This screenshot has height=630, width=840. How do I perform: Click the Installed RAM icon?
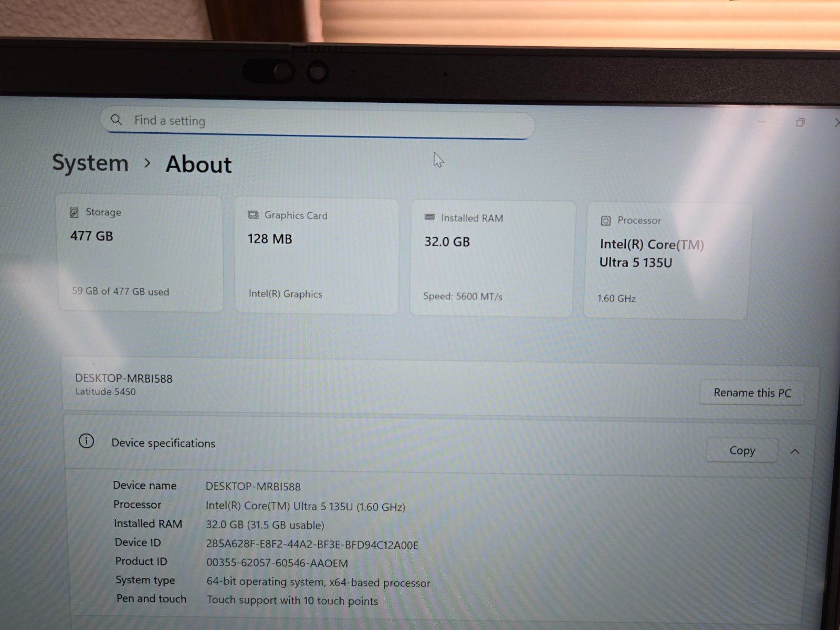point(429,217)
